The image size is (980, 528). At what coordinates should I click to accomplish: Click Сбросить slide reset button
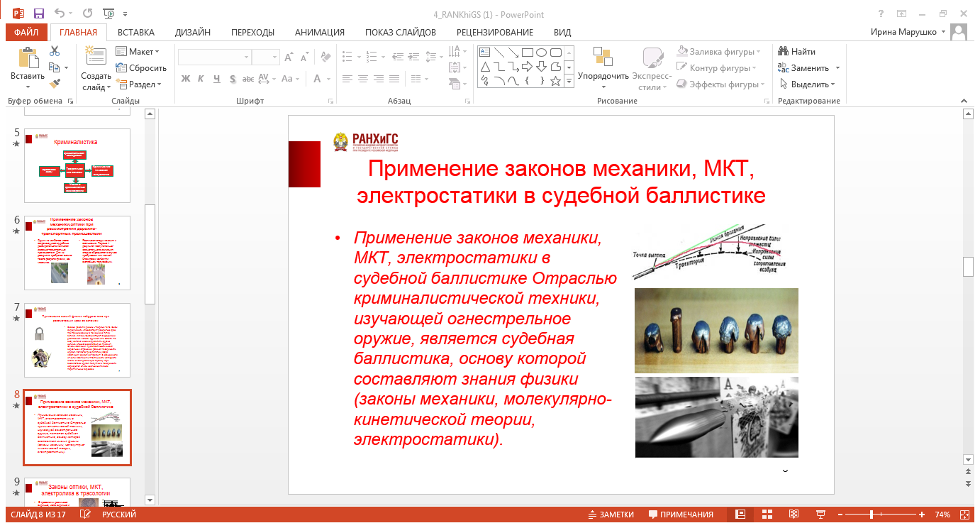[x=140, y=68]
